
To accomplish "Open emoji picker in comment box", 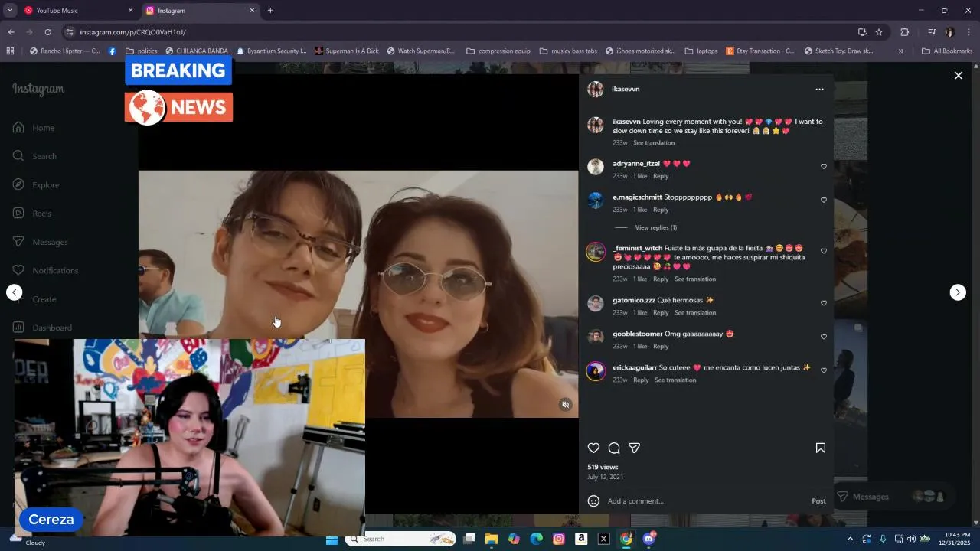I will 593,501.
